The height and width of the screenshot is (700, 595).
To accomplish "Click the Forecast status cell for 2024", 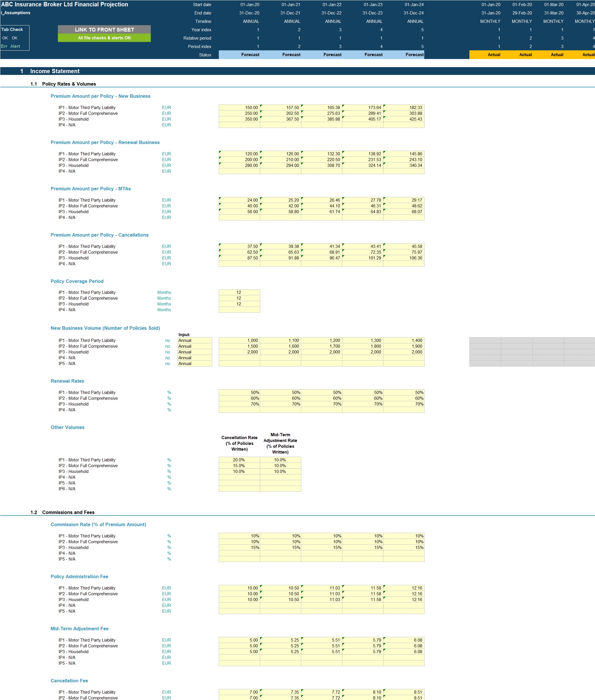I will click(x=404, y=55).
